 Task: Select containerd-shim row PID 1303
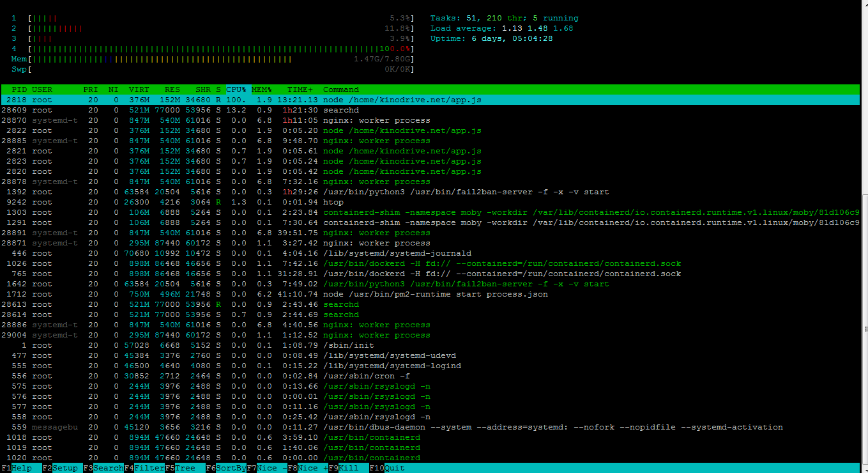(x=430, y=212)
